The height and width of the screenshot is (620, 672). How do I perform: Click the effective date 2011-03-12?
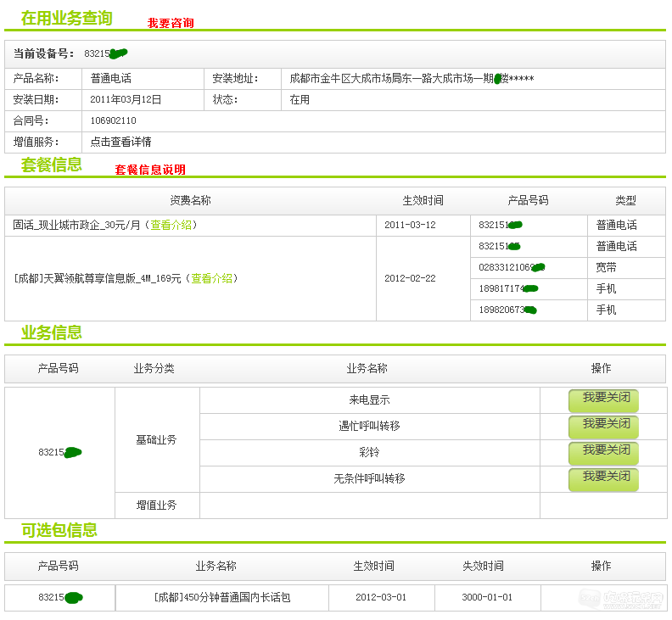click(410, 225)
